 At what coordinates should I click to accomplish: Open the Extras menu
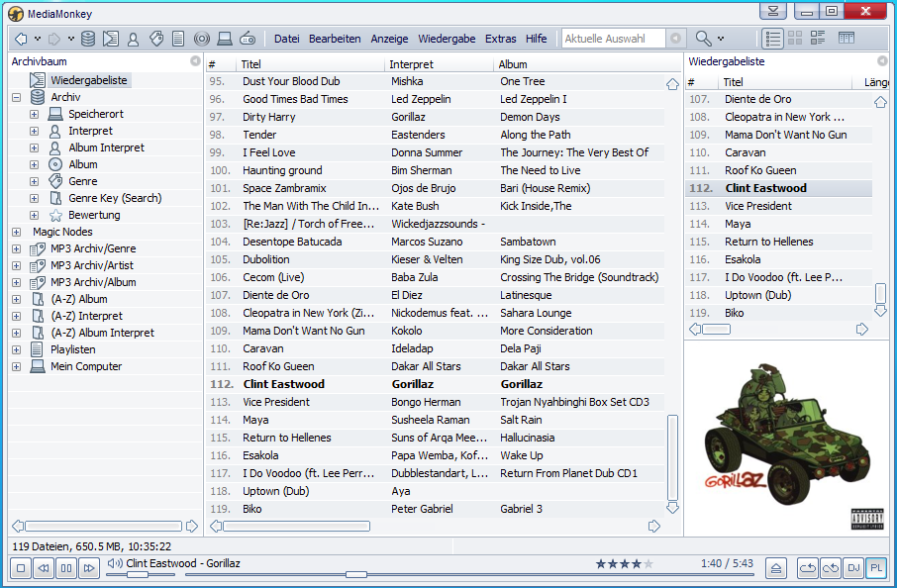coord(501,39)
